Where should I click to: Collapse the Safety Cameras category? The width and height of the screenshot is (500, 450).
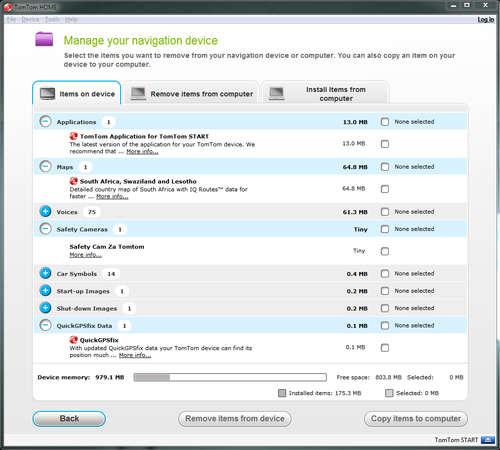click(x=45, y=229)
